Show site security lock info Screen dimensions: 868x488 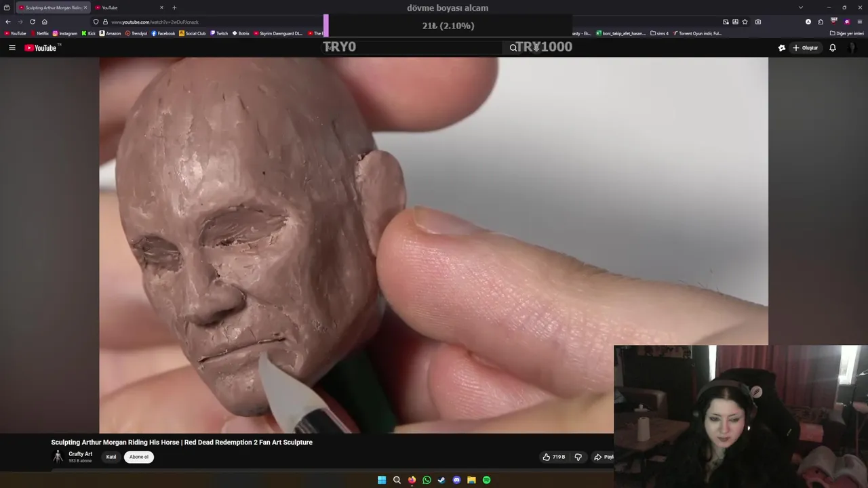point(105,22)
